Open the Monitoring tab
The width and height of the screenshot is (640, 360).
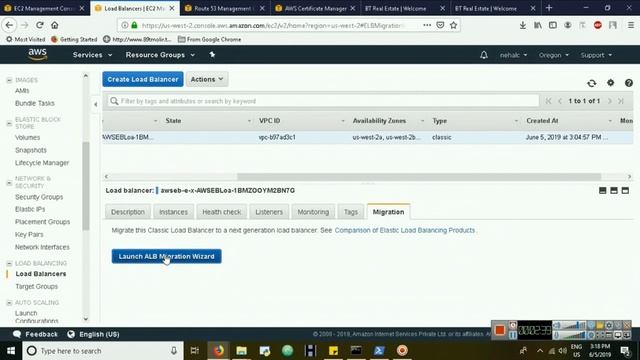click(313, 212)
